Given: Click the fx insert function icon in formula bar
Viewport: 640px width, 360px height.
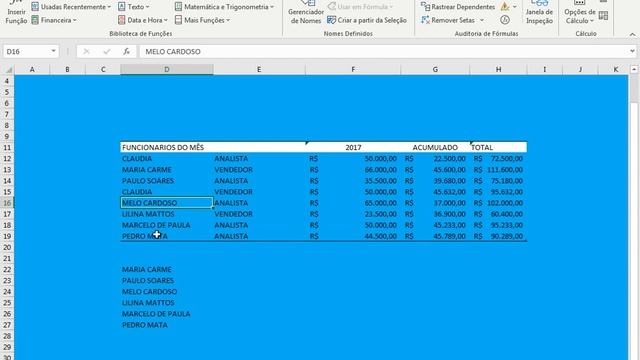Looking at the screenshot, I should pos(127,51).
